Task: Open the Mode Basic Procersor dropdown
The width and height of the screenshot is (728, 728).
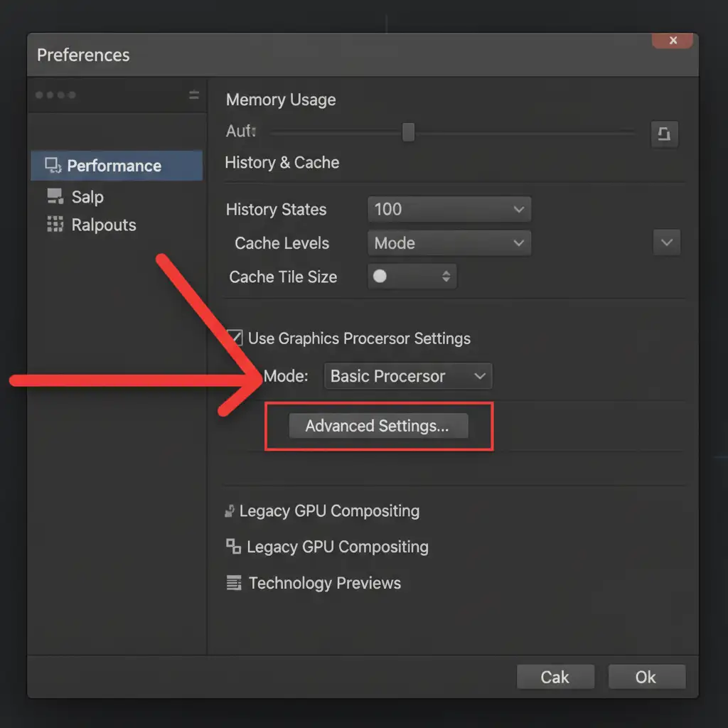Action: pos(407,376)
